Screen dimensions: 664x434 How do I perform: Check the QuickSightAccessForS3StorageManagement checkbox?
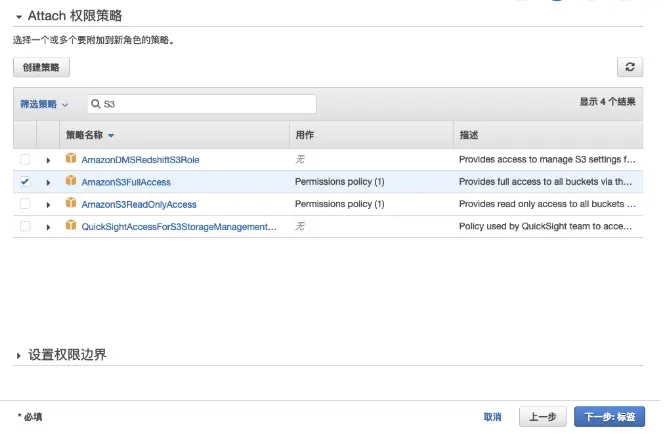click(x=25, y=227)
